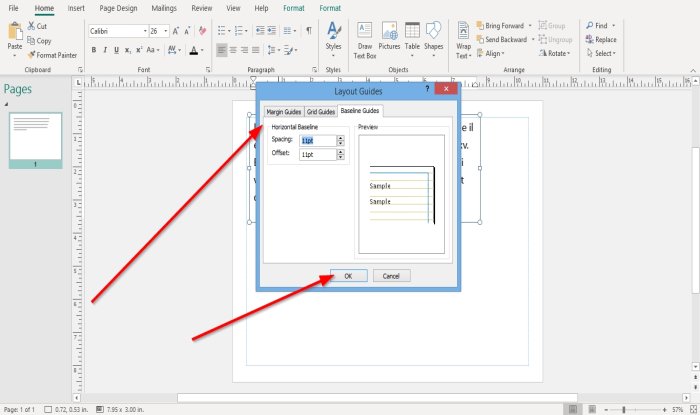Open the Rotate options
This screenshot has width=700, height=415.
coord(554,54)
